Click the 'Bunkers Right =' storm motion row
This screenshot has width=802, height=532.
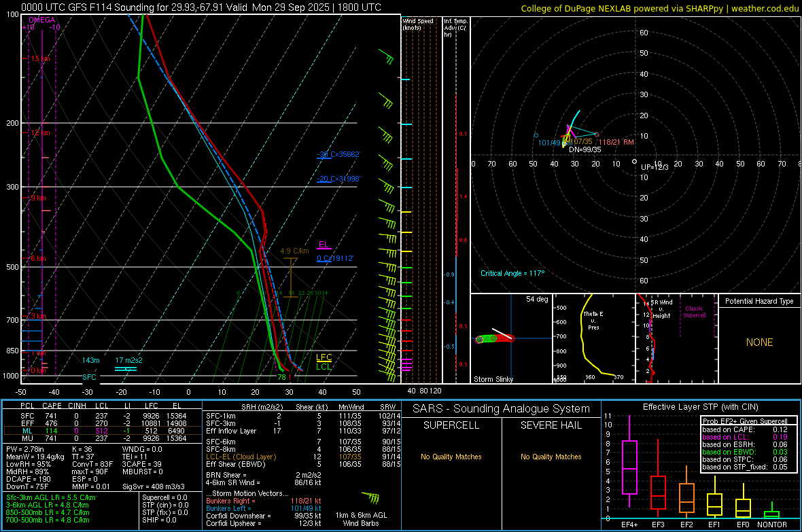264,501
